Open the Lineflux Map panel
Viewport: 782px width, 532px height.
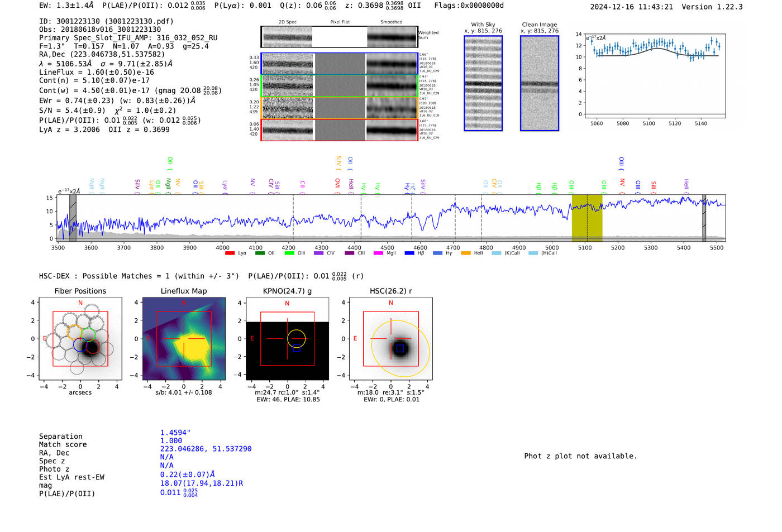(x=184, y=339)
